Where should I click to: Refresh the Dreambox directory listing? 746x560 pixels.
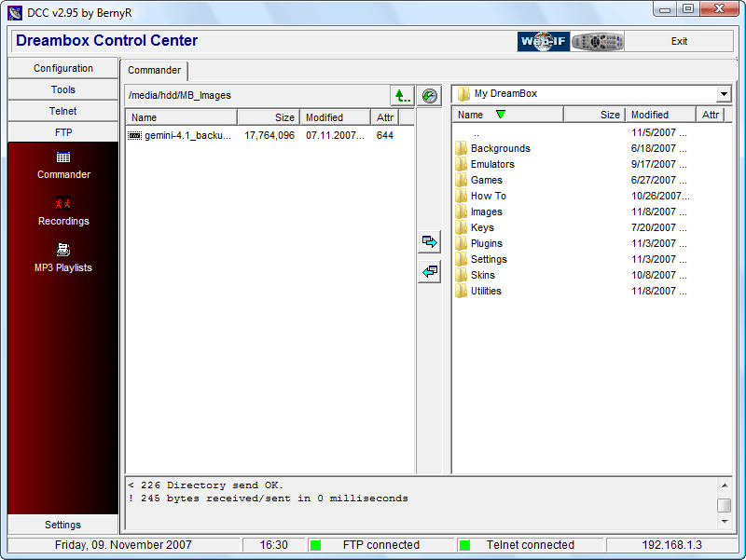[430, 96]
